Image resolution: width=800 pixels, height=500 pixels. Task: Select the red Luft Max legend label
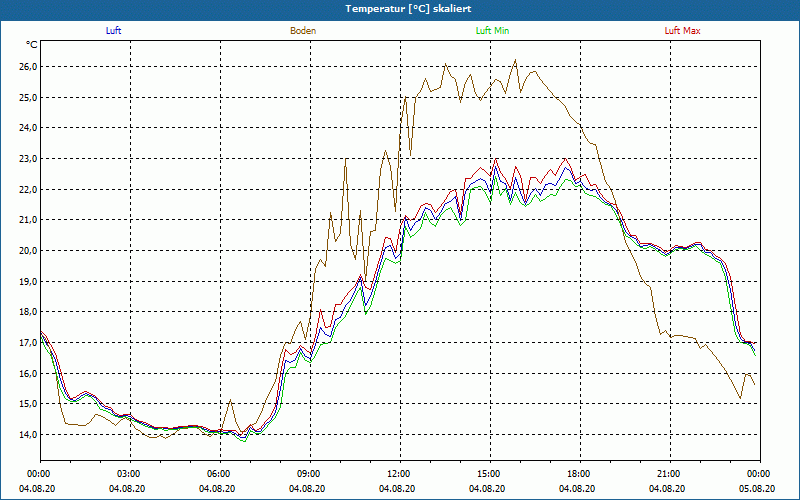click(682, 31)
